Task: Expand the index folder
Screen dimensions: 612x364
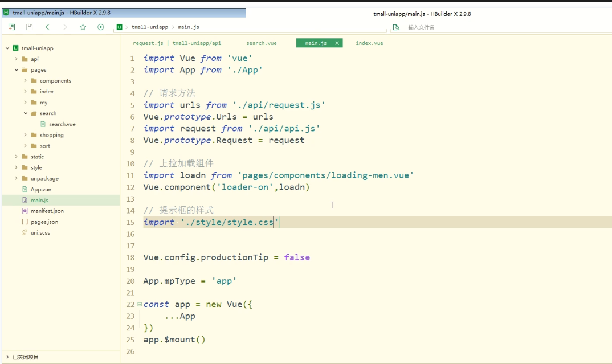Action: coord(26,91)
